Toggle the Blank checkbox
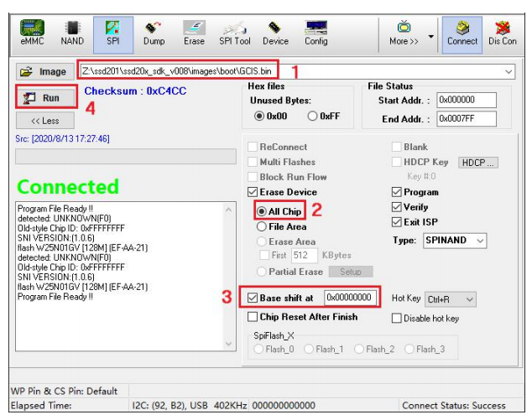The image size is (532, 420). 396,147
